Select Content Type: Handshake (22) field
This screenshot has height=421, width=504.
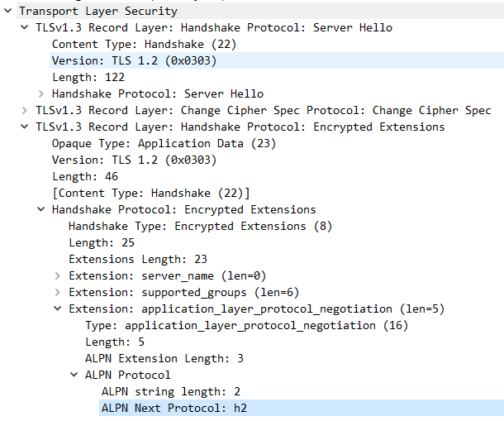tap(144, 44)
